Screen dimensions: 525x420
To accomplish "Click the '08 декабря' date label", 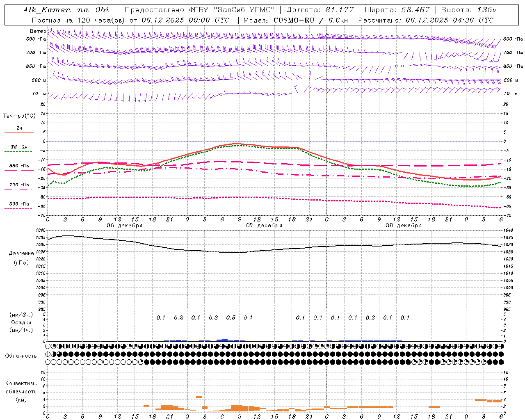I will tap(404, 226).
